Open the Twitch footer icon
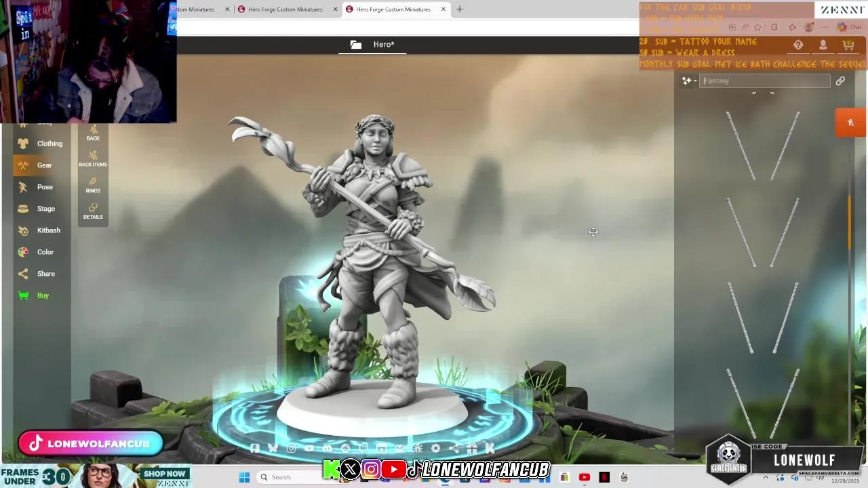Viewport: 868px width, 488px height. pos(363,448)
